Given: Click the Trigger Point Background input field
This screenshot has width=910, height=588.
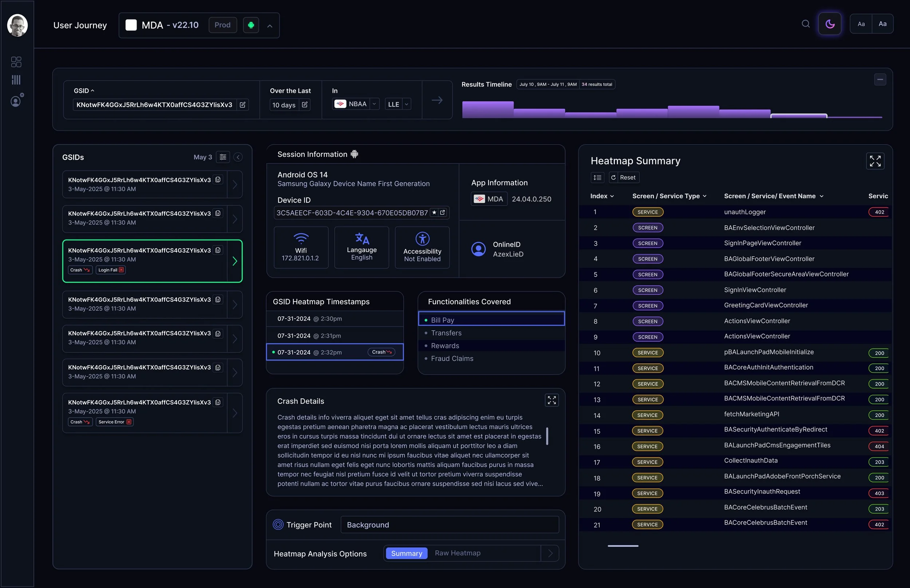Looking at the screenshot, I should pos(449,525).
